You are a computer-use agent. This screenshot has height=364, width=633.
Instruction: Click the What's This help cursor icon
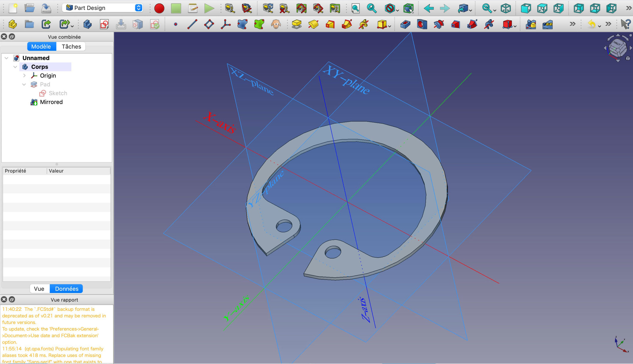click(x=626, y=24)
